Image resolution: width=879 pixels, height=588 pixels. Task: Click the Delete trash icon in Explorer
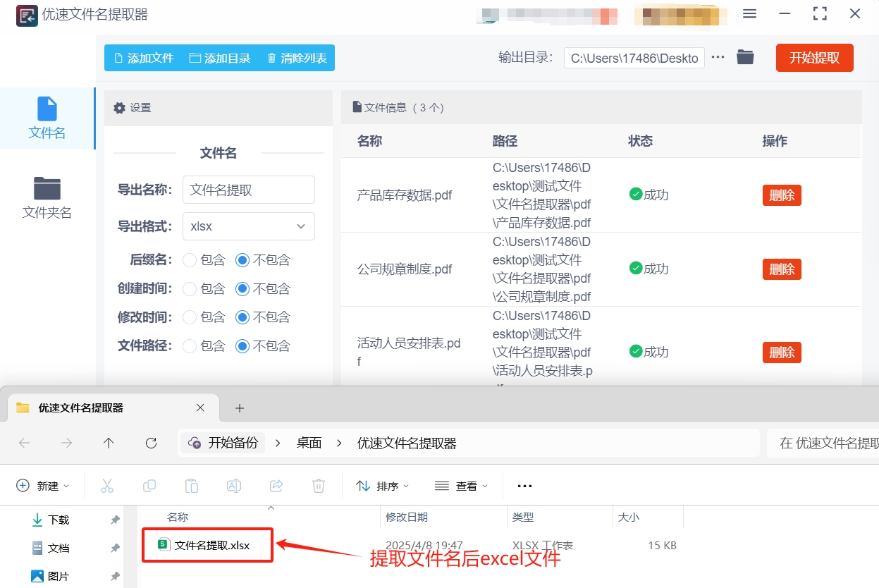319,486
